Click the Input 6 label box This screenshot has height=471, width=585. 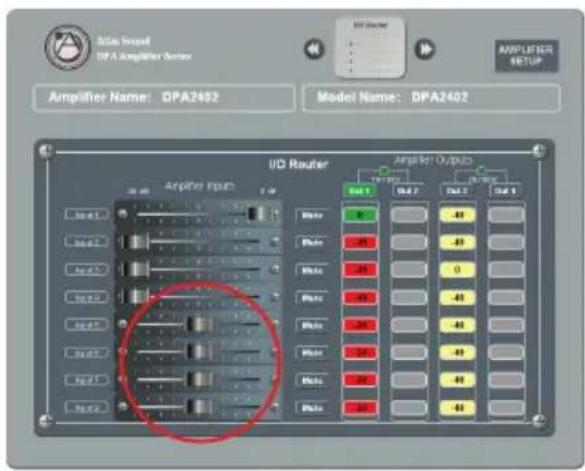click(x=87, y=353)
